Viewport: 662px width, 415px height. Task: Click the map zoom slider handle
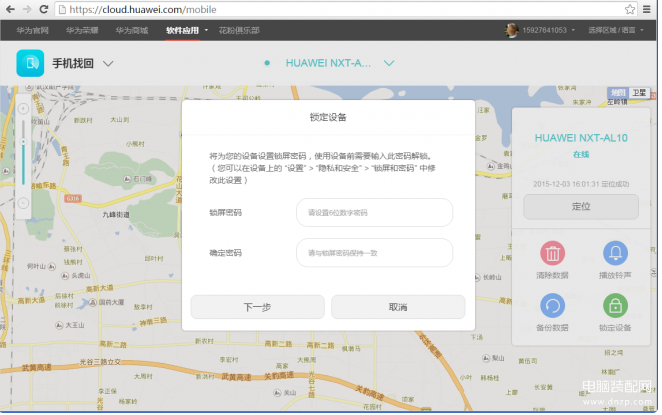[x=23, y=143]
